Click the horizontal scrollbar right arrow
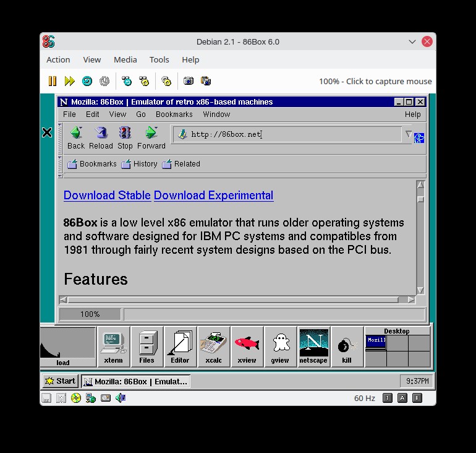 click(x=411, y=300)
